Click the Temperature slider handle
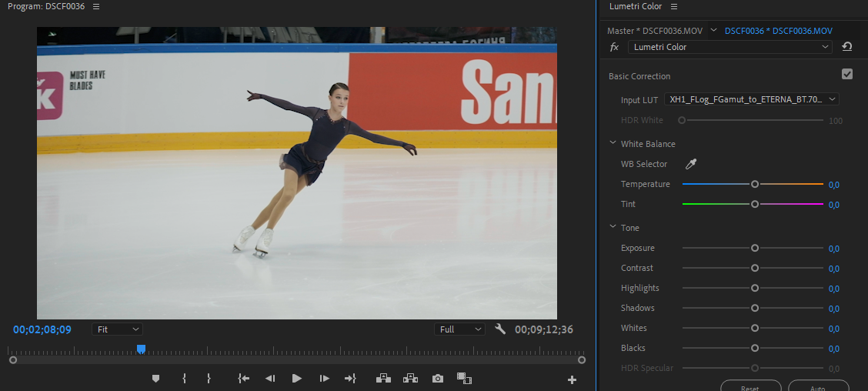 coord(755,184)
